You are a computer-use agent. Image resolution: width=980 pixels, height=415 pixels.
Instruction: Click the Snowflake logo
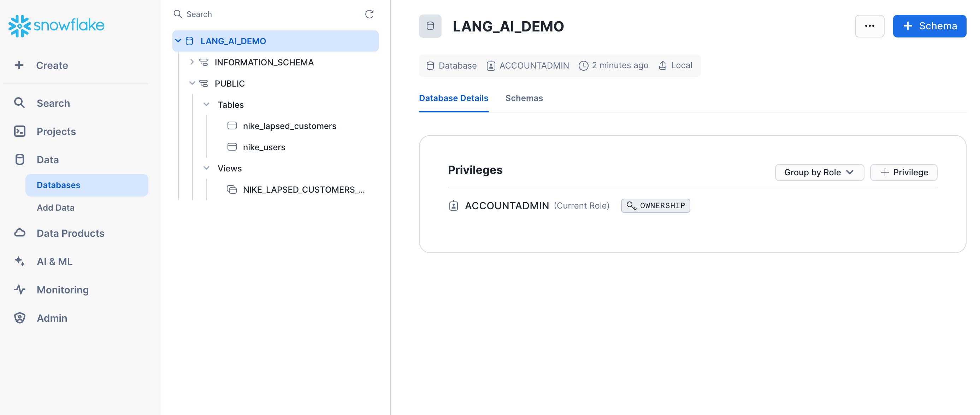tap(56, 25)
